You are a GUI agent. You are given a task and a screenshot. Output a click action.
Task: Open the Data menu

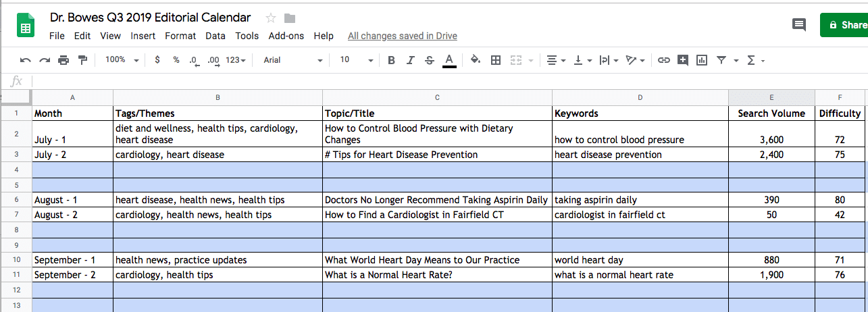(215, 36)
